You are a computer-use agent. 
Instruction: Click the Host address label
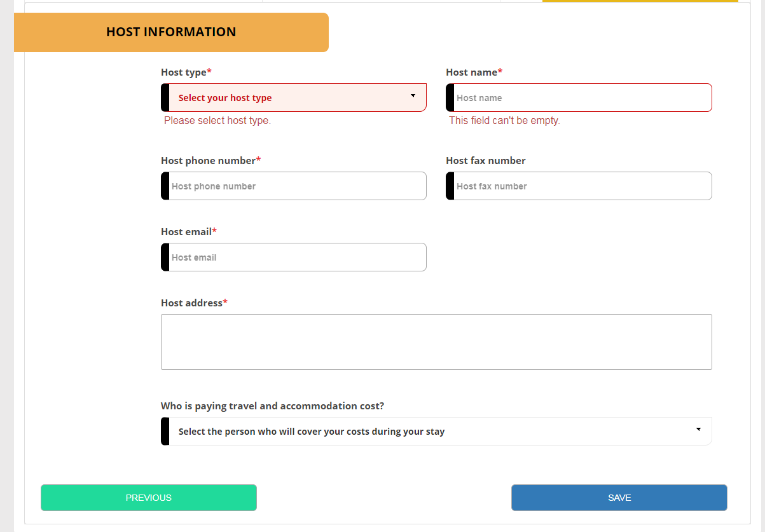[192, 303]
